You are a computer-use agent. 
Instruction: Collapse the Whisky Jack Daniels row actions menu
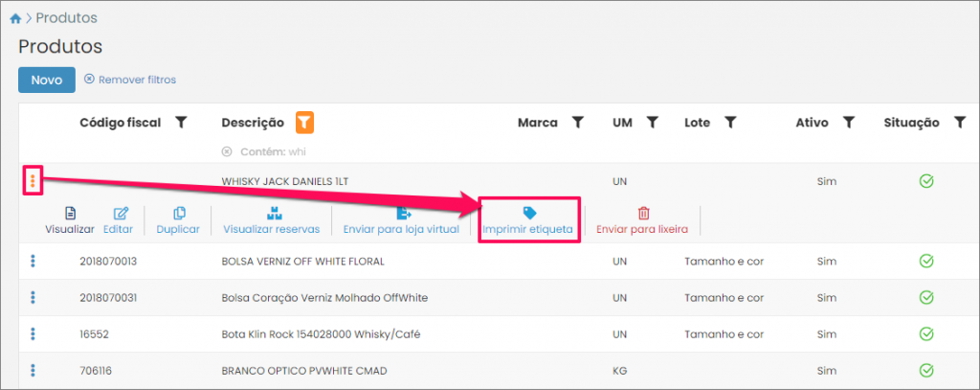pos(33,180)
